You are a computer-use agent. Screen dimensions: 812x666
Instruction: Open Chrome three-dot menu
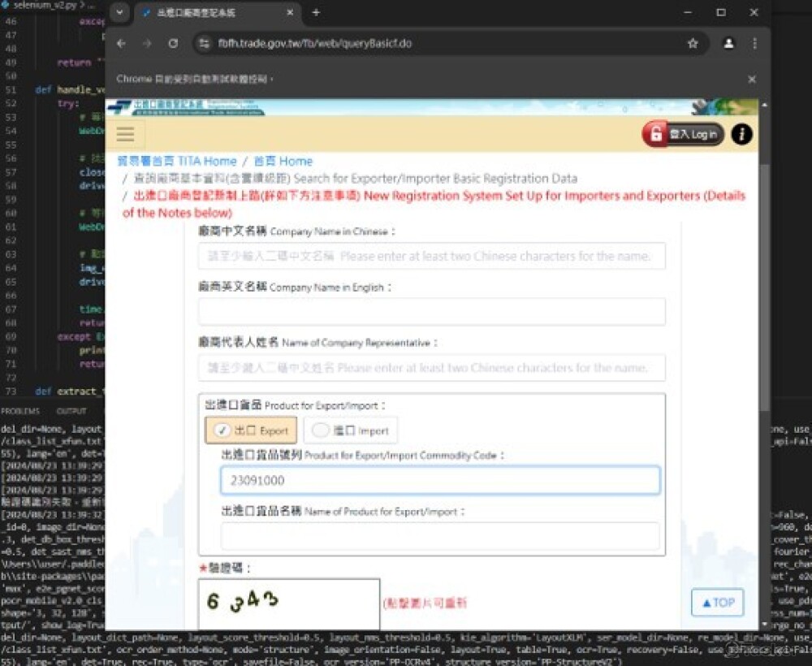[x=754, y=44]
